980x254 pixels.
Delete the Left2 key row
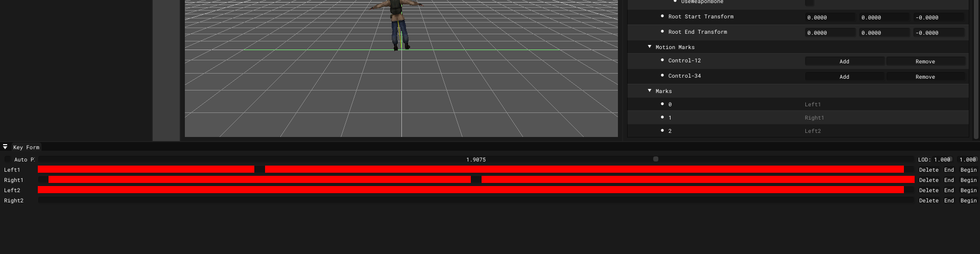click(928, 190)
